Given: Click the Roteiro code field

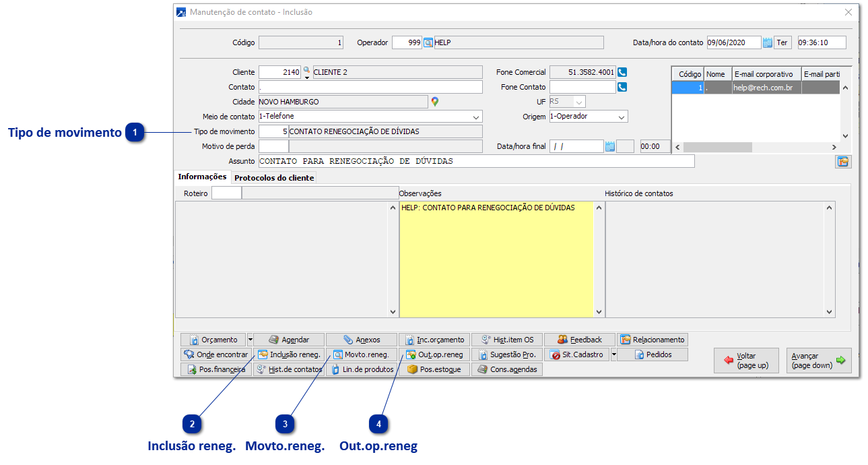Looking at the screenshot, I should click(x=226, y=193).
